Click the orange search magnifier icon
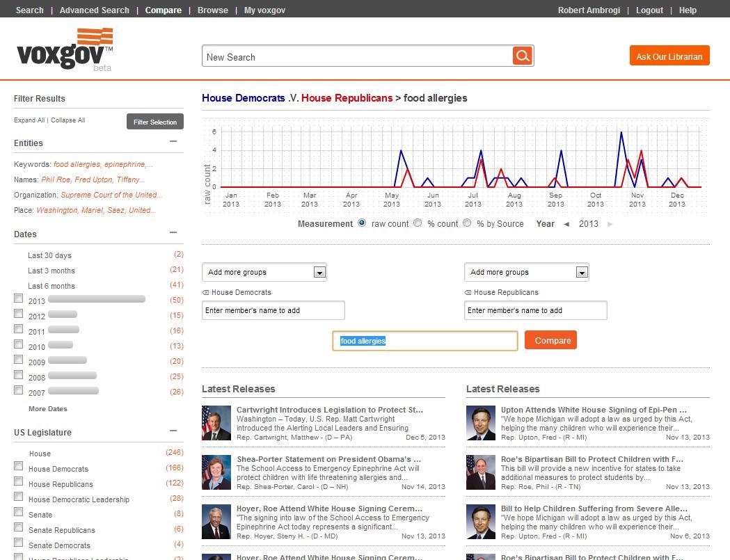The height and width of the screenshot is (560, 730). 523,56
